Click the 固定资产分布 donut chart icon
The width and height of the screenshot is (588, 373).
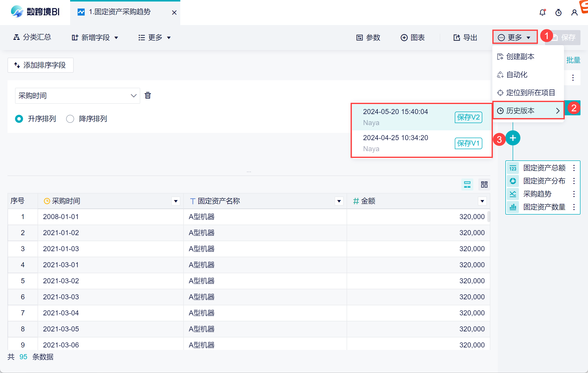point(513,181)
